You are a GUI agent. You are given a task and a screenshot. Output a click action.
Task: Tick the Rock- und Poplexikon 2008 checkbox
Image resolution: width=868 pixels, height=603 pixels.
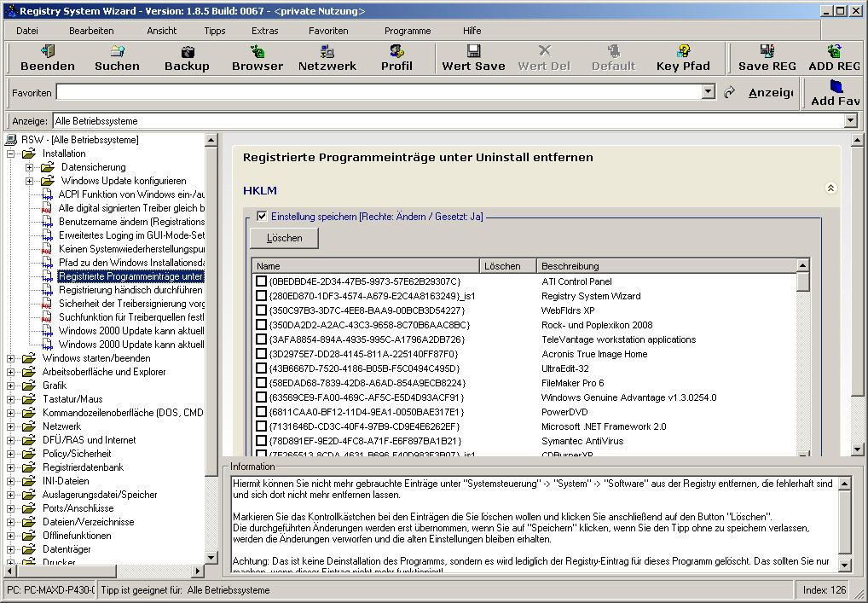coord(261,324)
